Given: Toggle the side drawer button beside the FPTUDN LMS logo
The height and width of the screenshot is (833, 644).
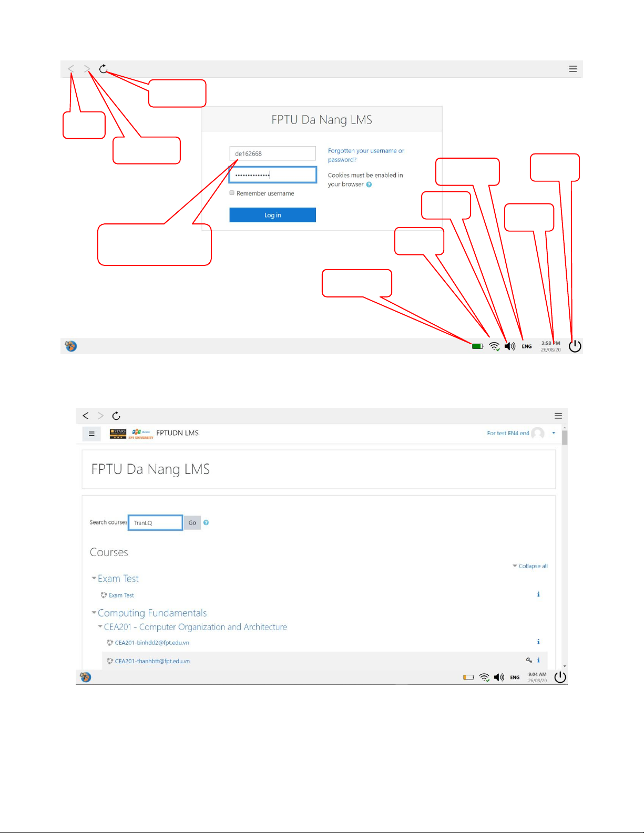Looking at the screenshot, I should (91, 434).
